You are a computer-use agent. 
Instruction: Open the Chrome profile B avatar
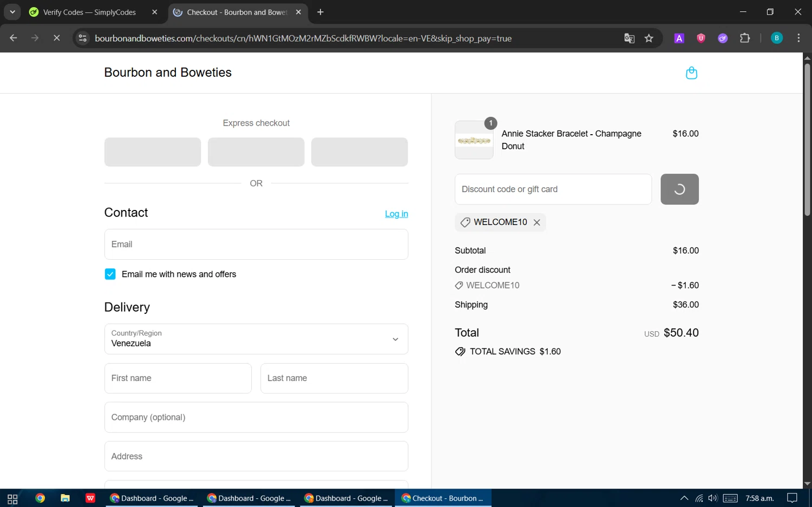[777, 38]
